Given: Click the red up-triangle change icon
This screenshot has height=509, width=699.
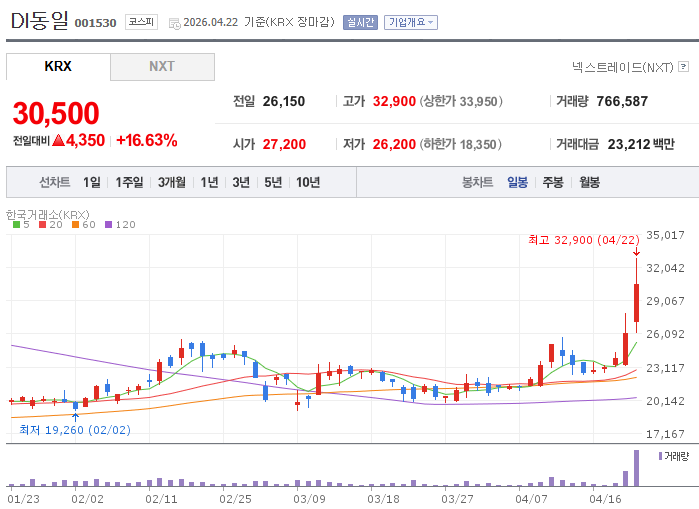Looking at the screenshot, I should click(58, 140).
